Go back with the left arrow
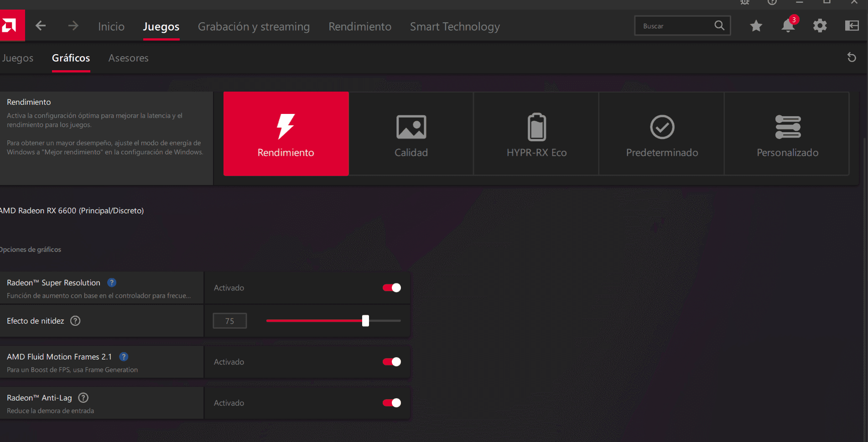 41,26
